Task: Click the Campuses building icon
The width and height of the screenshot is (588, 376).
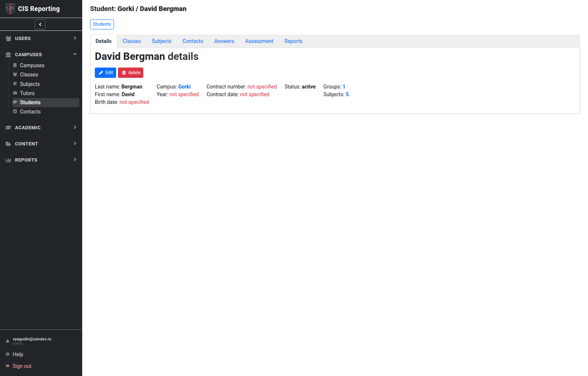Action: tap(8, 54)
